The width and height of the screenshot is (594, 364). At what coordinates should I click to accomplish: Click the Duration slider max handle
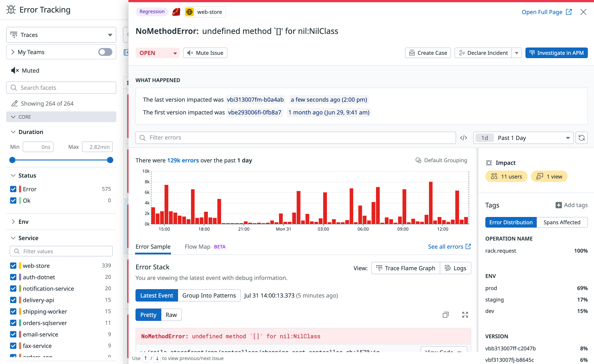tap(110, 160)
